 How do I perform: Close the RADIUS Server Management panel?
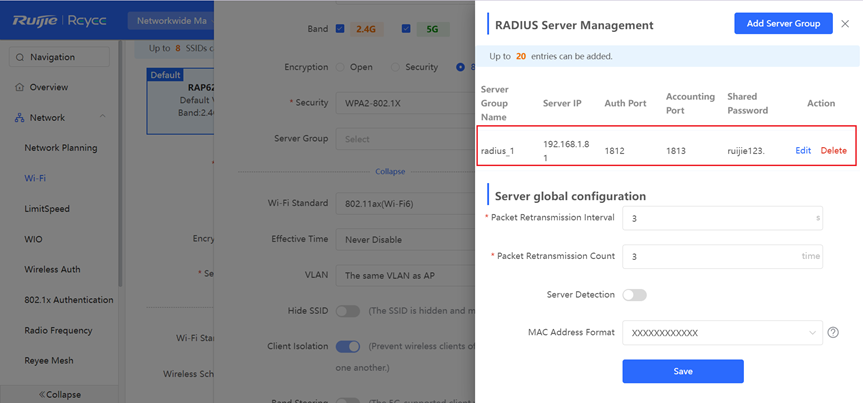[845, 23]
